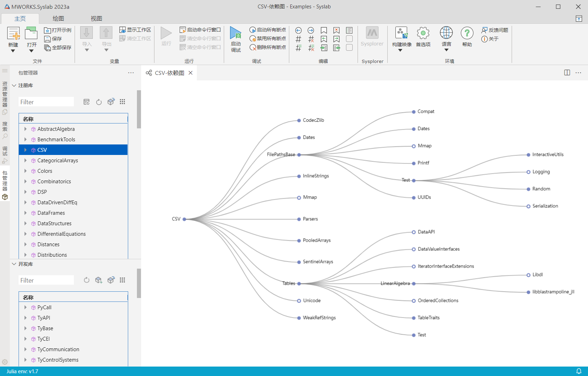Split the editor with the layout icon
Screen dimensions: 588x376
pos(567,73)
